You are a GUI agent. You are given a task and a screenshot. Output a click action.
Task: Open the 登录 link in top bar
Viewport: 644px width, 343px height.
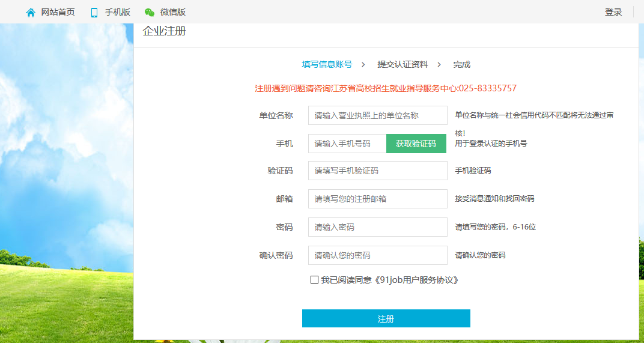tap(613, 12)
